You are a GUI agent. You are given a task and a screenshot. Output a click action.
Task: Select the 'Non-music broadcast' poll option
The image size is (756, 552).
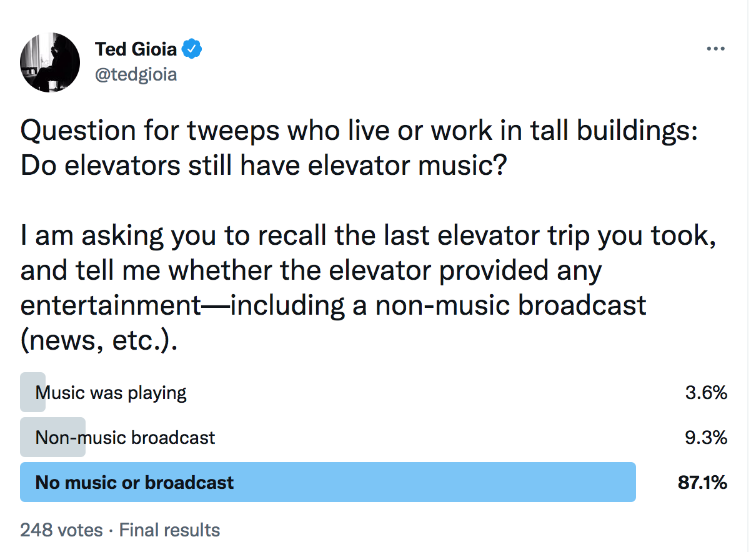click(x=125, y=437)
